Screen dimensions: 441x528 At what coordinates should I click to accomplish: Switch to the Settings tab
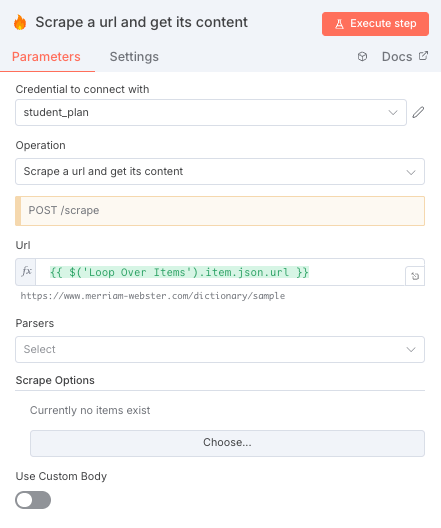pos(134,57)
